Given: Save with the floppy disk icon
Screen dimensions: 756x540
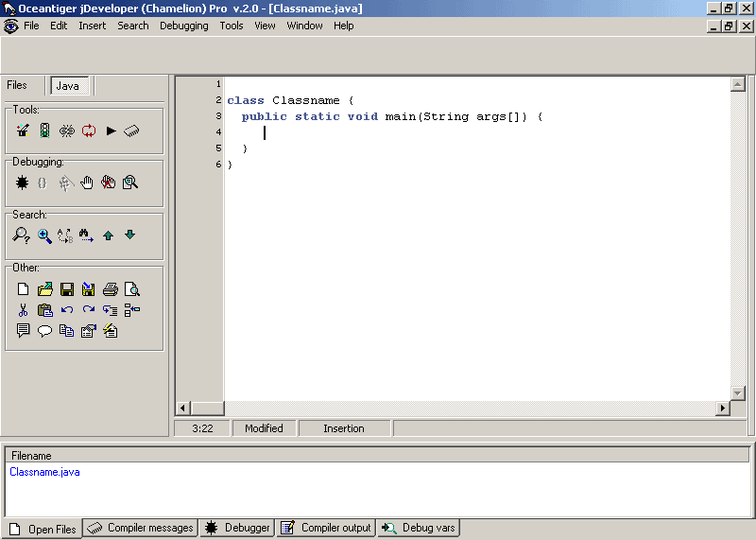Looking at the screenshot, I should click(67, 289).
